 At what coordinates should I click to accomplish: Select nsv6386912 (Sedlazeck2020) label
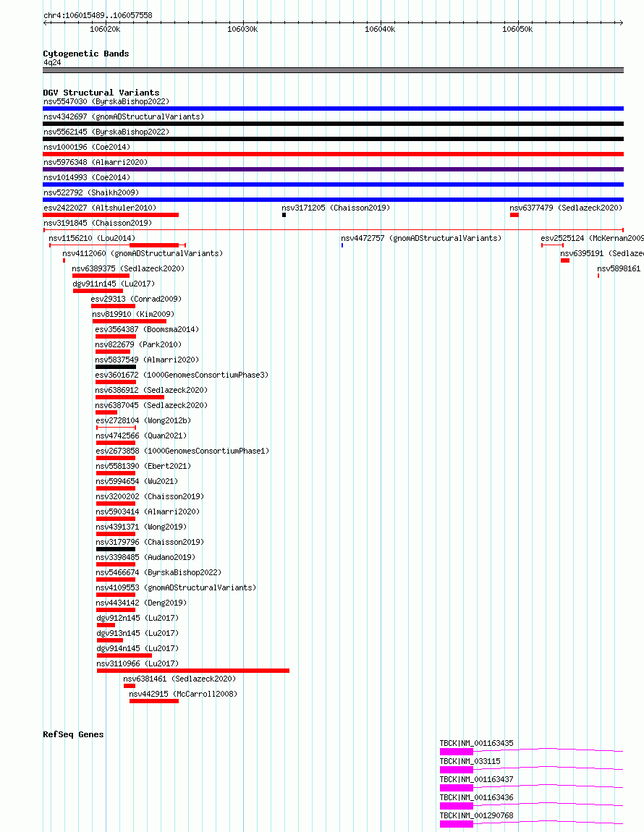click(x=151, y=391)
